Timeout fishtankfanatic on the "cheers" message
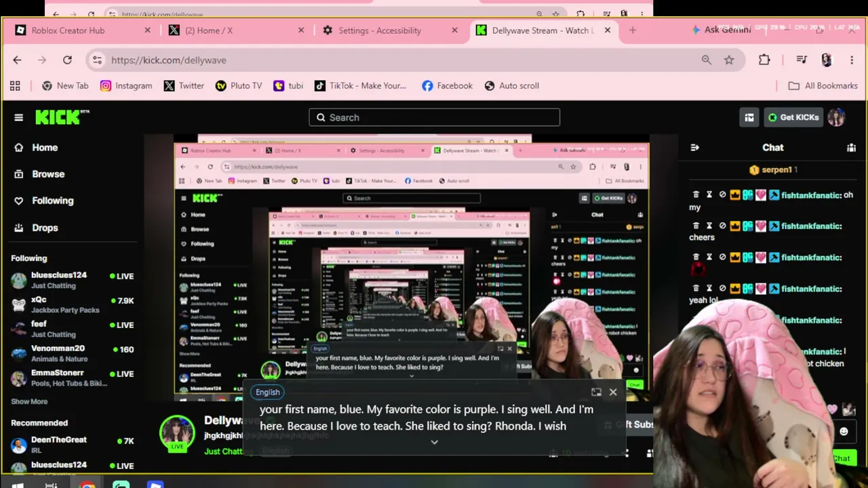Screen dimensions: 868x488 click(709, 226)
